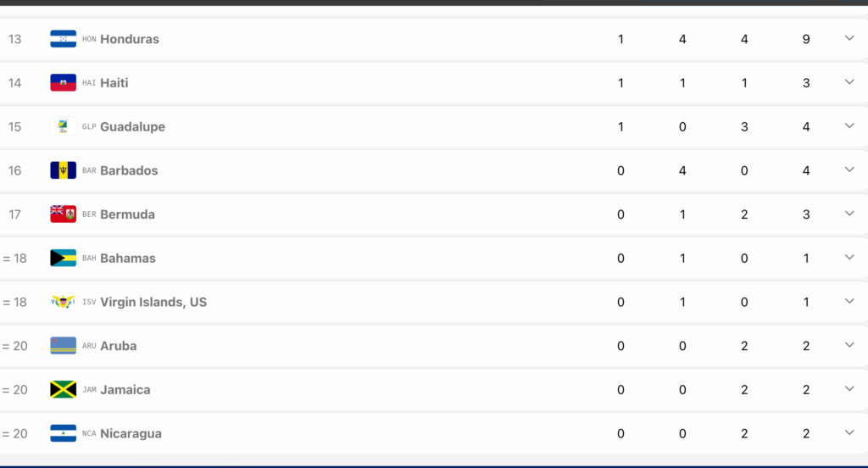868x468 pixels.
Task: Click the US Virgin Islands flag icon
Action: click(x=63, y=302)
